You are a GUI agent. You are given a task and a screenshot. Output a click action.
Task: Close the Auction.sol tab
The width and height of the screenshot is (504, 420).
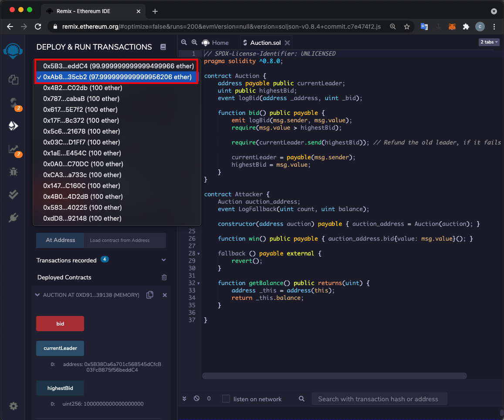coord(287,43)
